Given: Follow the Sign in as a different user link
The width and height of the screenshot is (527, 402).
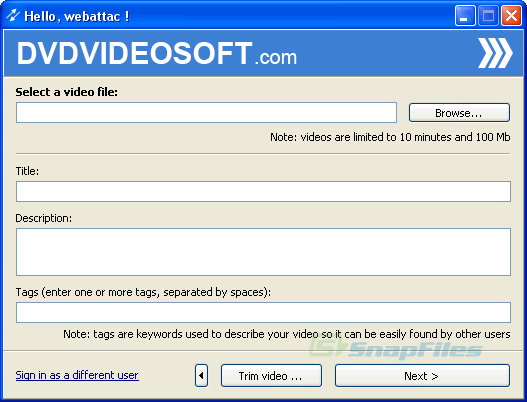Looking at the screenshot, I should tap(77, 375).
